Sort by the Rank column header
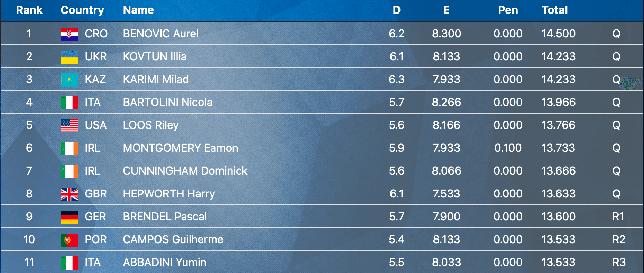The image size is (644, 273). pyautogui.click(x=29, y=10)
